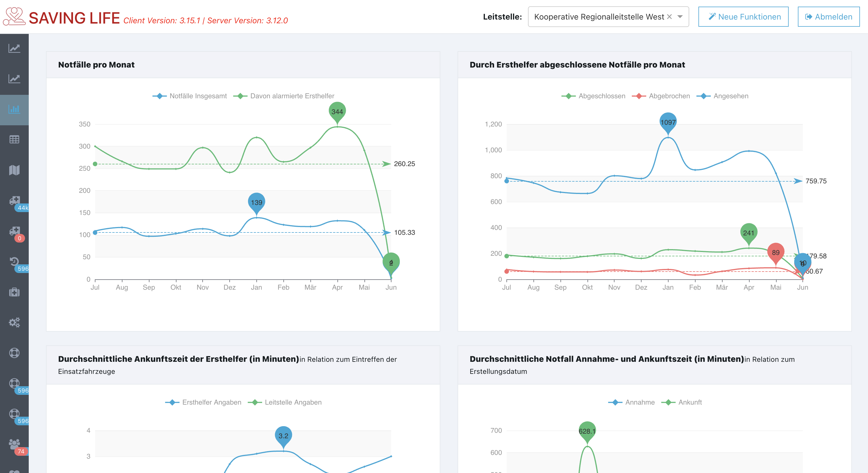Click the Durch Ersthelfer abgeschlossene Notfälle heading

point(577,65)
